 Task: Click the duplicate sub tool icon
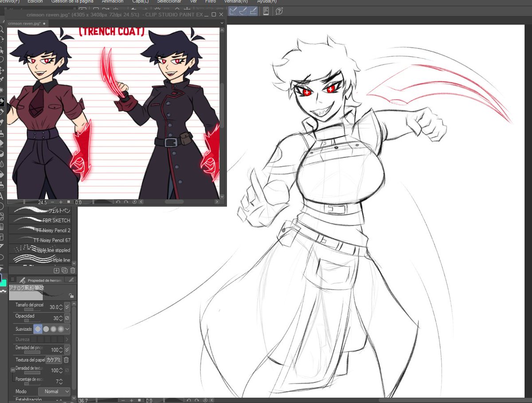coord(65,270)
